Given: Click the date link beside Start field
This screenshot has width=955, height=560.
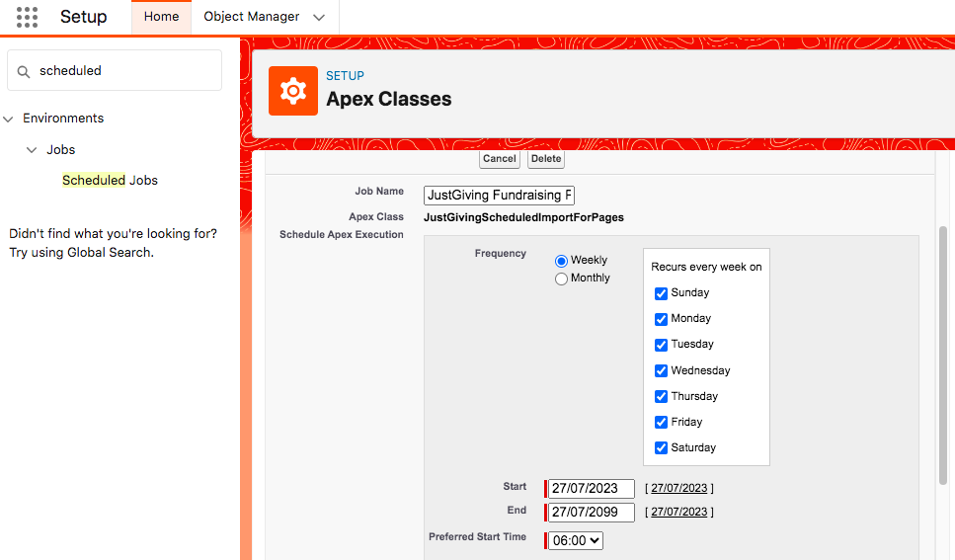Looking at the screenshot, I should (679, 488).
